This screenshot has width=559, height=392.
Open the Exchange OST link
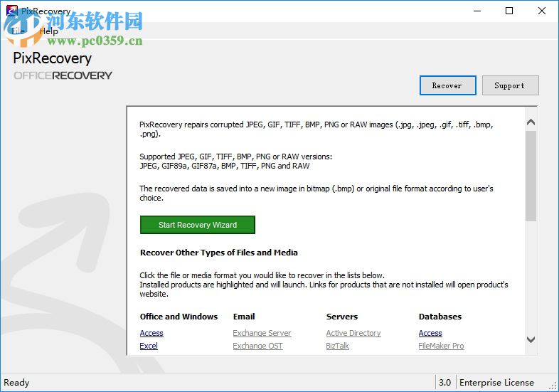coord(257,346)
